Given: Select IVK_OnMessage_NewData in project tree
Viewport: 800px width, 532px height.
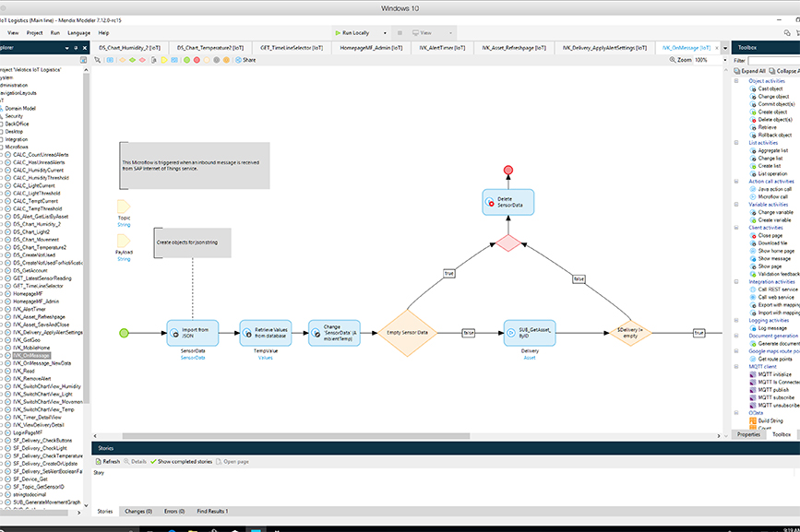Looking at the screenshot, I should tap(42, 363).
